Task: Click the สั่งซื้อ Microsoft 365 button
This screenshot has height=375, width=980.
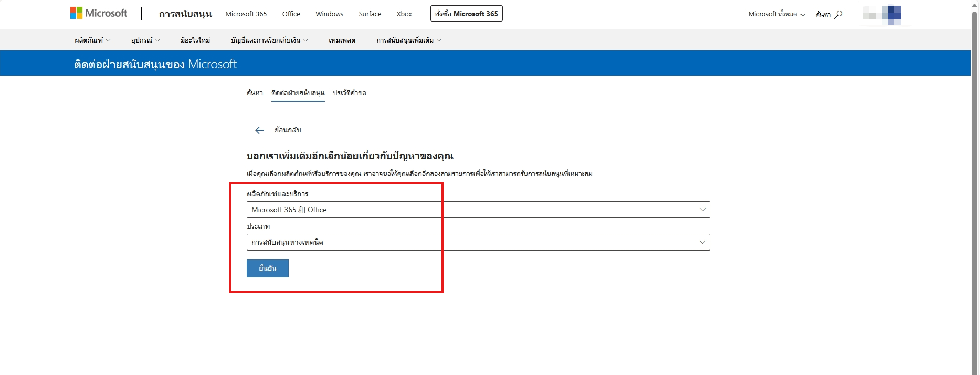Action: [x=467, y=14]
